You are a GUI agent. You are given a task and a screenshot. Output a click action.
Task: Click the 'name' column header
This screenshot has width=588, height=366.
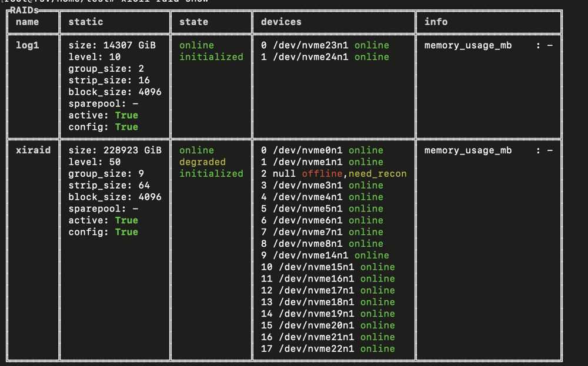pyautogui.click(x=27, y=22)
